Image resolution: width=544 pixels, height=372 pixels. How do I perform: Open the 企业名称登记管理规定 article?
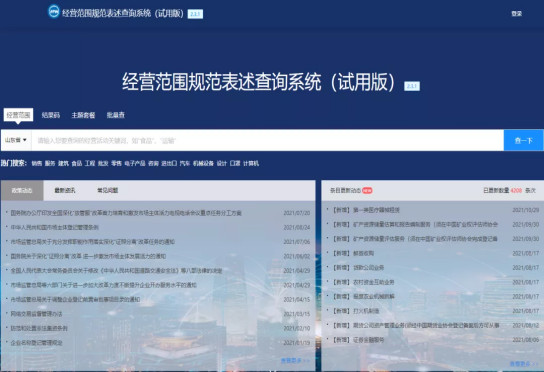click(x=36, y=343)
